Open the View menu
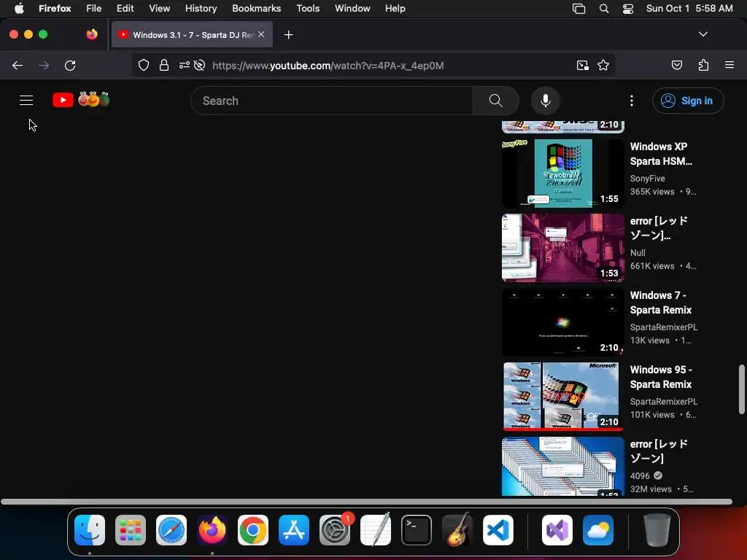The width and height of the screenshot is (747, 560). 159,8
